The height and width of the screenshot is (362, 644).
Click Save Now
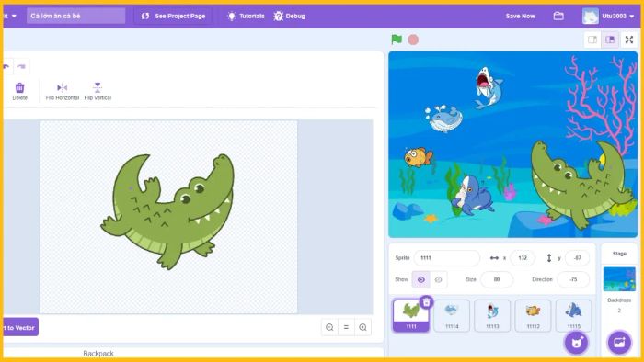pyautogui.click(x=520, y=16)
